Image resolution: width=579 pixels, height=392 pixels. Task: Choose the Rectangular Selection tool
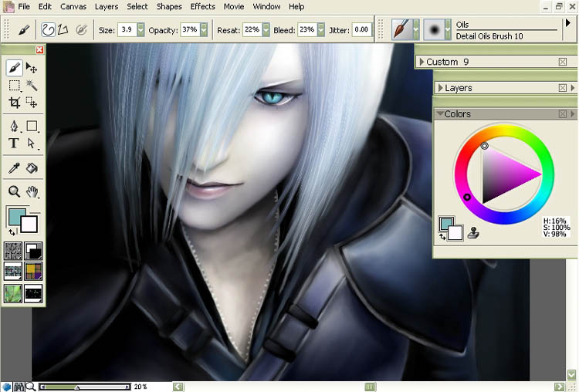pyautogui.click(x=14, y=85)
